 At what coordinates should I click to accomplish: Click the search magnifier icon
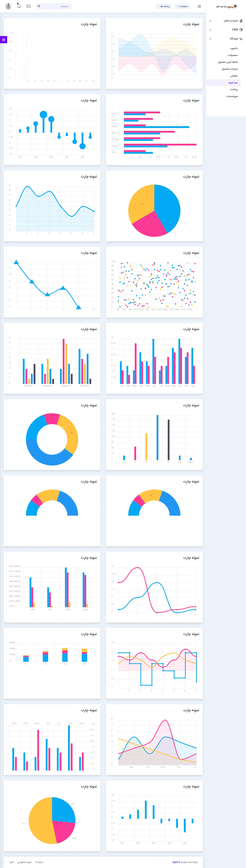pos(39,6)
